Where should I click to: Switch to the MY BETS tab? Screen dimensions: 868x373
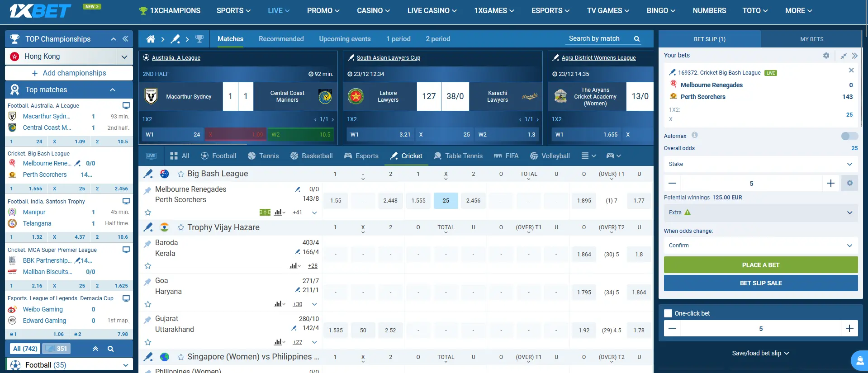click(x=811, y=39)
